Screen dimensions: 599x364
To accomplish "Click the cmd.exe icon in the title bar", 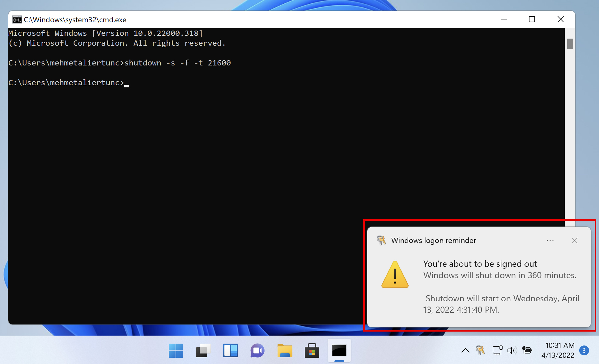I will [x=17, y=19].
